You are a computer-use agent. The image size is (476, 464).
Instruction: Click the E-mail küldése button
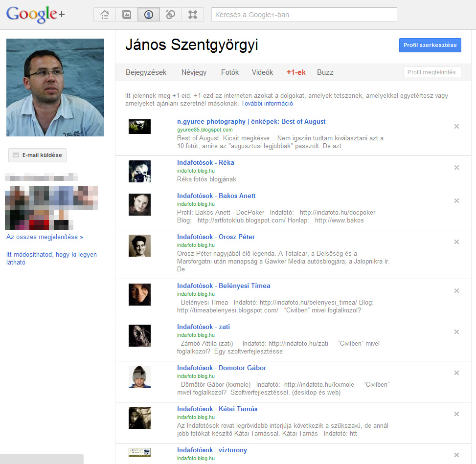[37, 155]
